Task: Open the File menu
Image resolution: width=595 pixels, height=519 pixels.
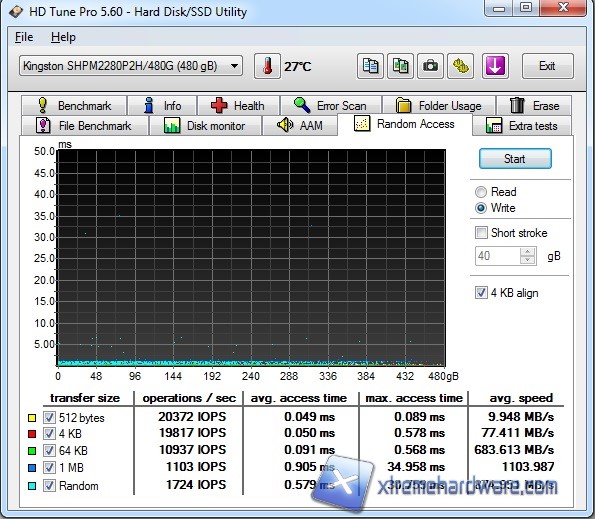Action: pos(24,37)
